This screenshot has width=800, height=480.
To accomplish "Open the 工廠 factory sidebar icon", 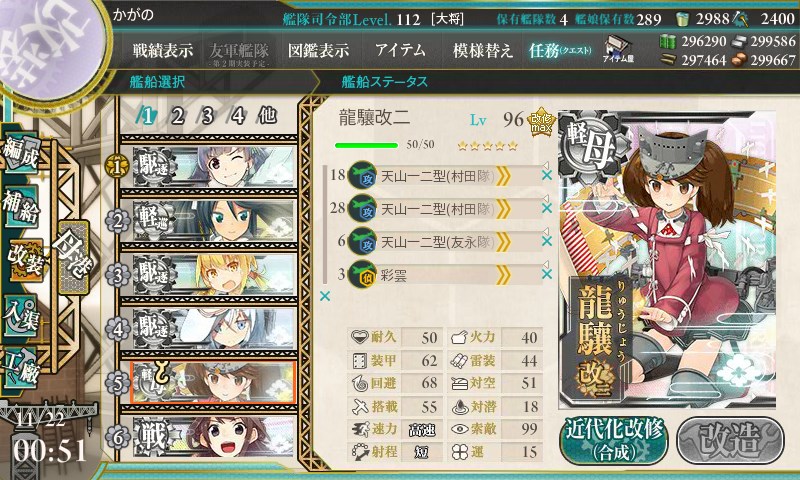I will coord(20,366).
